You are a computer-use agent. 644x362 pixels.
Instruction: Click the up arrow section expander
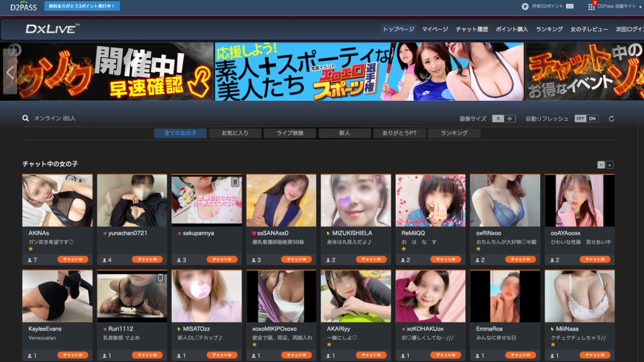click(x=609, y=165)
